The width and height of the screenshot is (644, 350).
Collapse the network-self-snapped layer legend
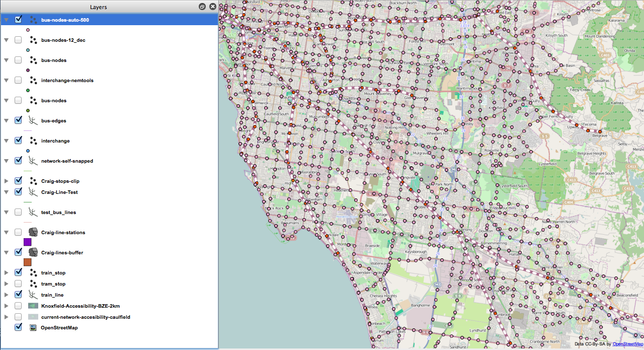[7, 161]
